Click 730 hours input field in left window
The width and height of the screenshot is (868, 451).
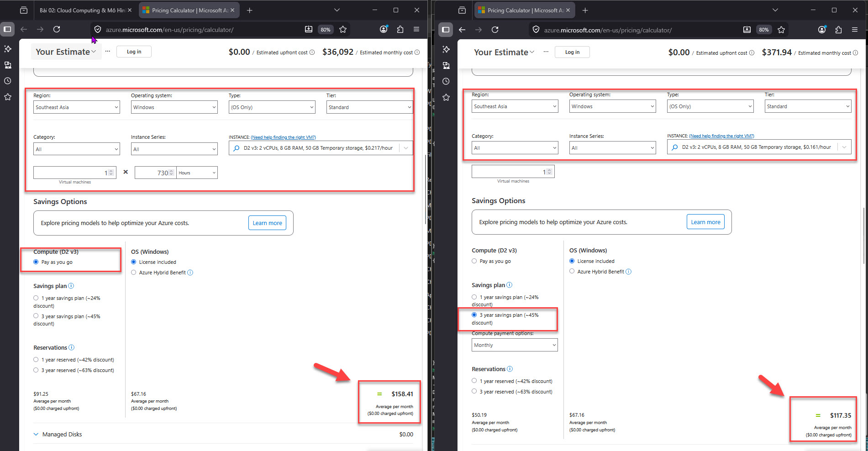point(155,173)
